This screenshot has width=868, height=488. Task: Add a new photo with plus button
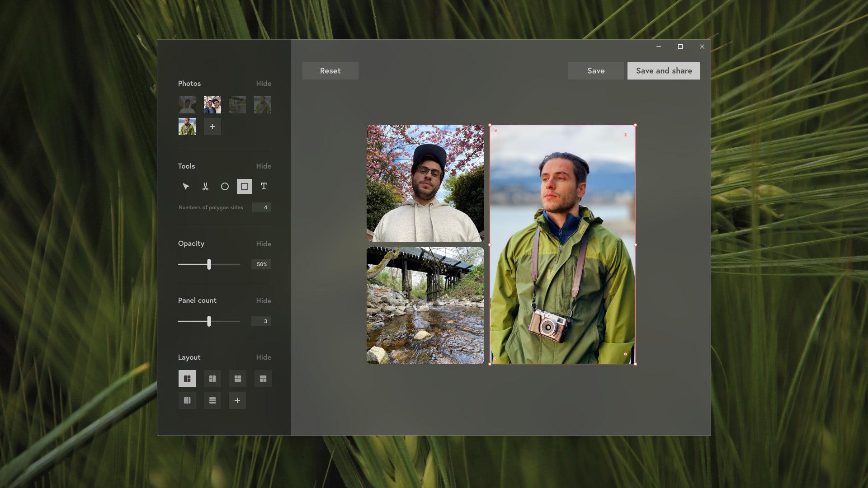point(212,127)
